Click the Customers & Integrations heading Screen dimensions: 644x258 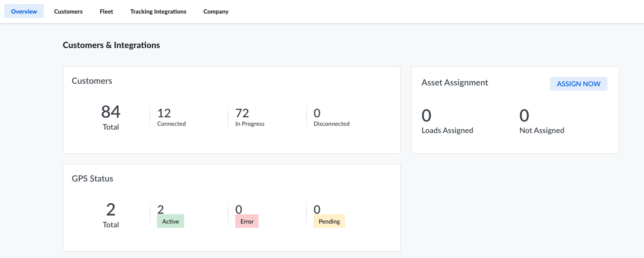tap(111, 45)
